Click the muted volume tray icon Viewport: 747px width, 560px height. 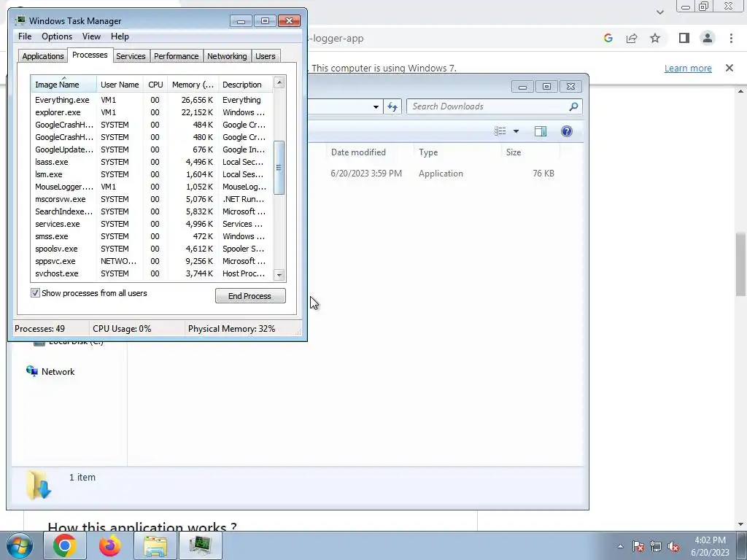click(673, 546)
